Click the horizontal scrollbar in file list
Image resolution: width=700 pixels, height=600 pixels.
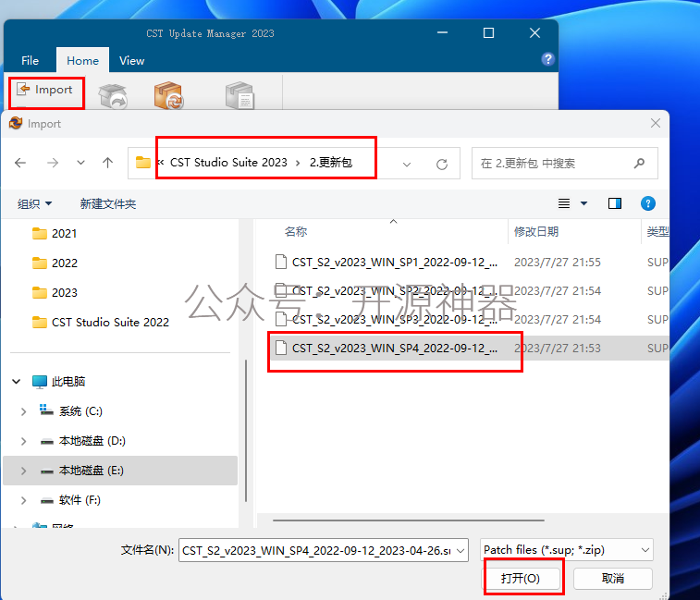[409, 520]
